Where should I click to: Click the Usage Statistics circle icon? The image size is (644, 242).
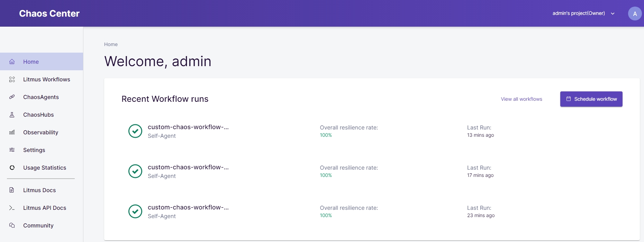click(12, 168)
